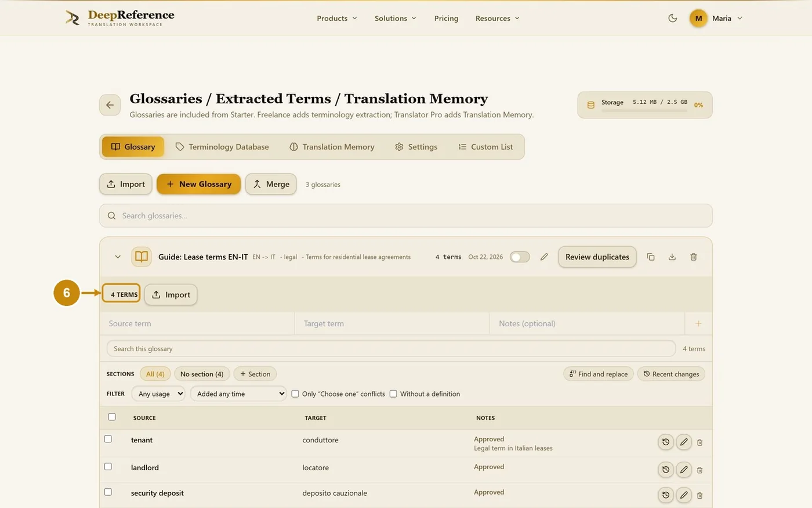Open the Added any time dropdown
812x508 pixels.
(238, 394)
